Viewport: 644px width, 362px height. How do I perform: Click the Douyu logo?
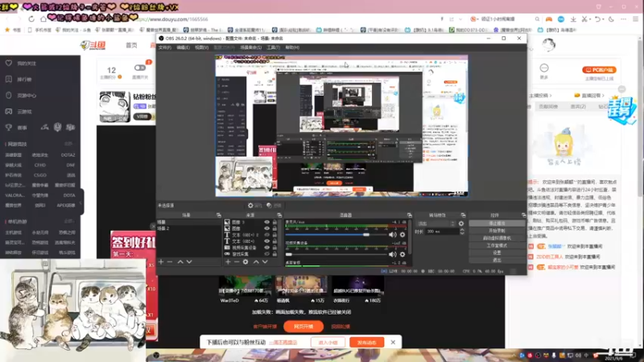tap(93, 45)
